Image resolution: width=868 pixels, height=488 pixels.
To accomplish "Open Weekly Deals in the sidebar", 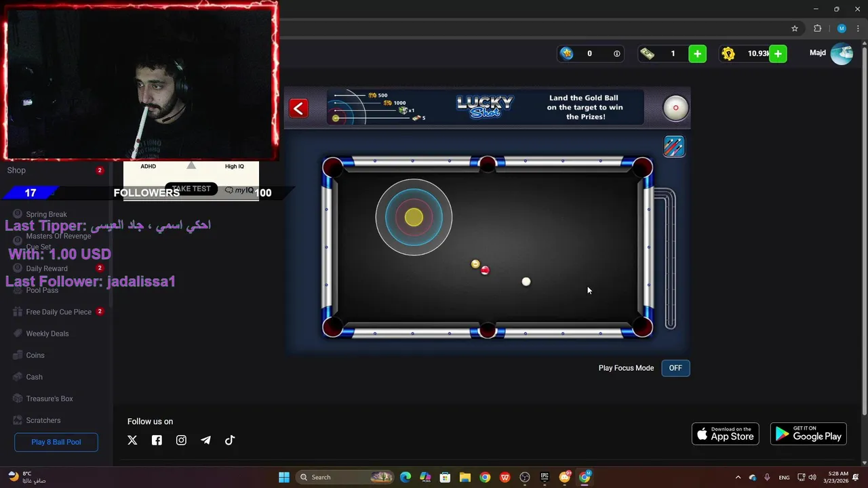I will point(47,333).
